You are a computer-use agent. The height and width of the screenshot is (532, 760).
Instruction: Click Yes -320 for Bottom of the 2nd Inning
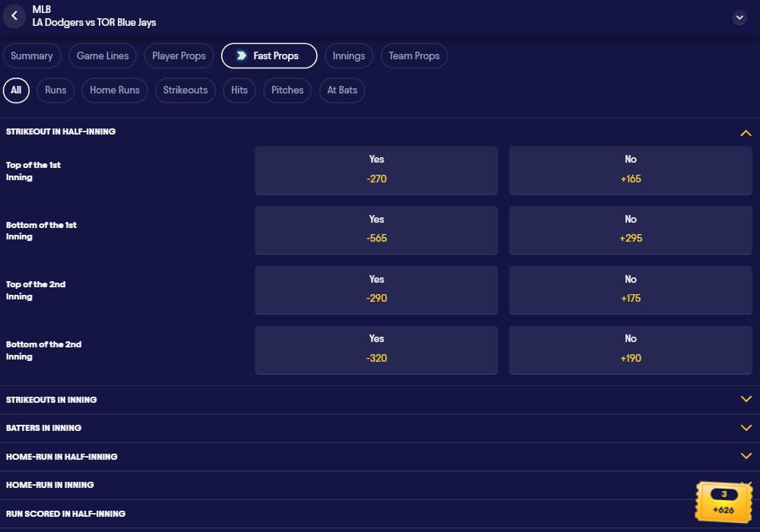pyautogui.click(x=376, y=349)
